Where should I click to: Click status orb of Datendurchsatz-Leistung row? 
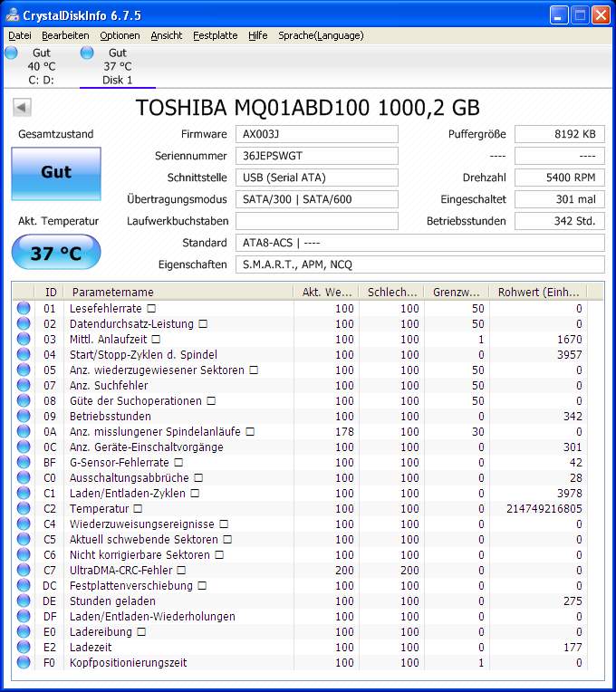[24, 323]
